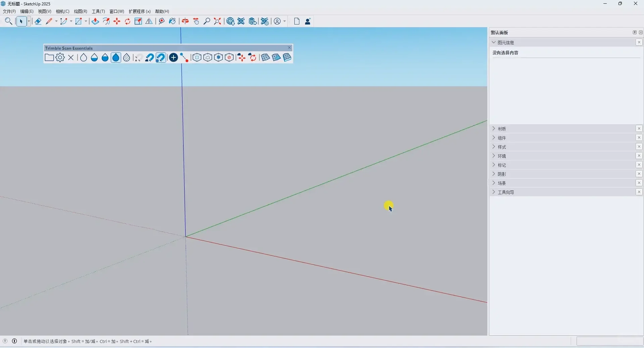Select the Line pencil tool
The width and height of the screenshot is (644, 348).
(x=49, y=21)
